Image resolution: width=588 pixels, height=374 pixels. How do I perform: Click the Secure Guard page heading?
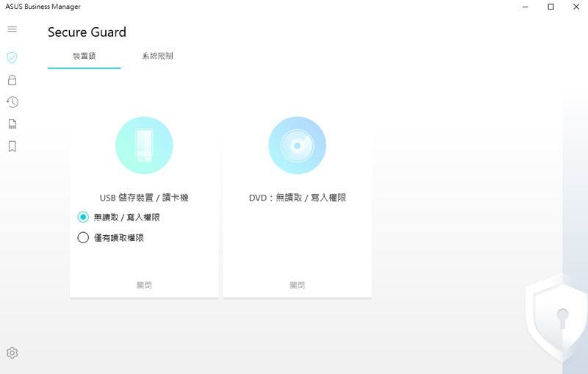(87, 32)
